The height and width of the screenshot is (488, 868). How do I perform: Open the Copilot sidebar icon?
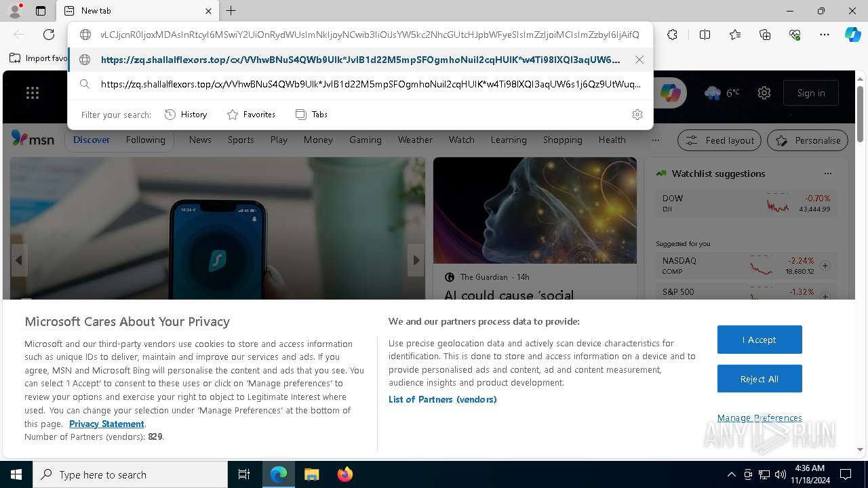[x=852, y=35]
